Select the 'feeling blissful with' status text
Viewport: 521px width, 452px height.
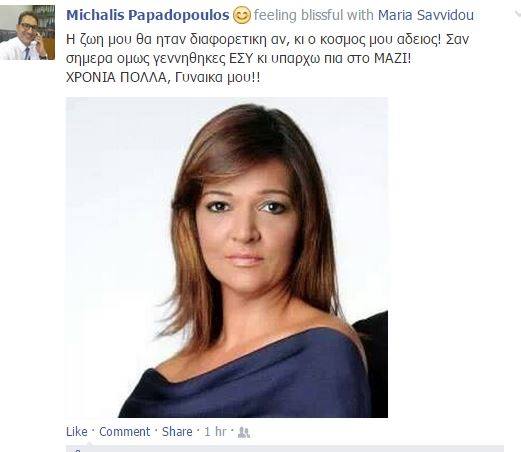pyautogui.click(x=314, y=15)
